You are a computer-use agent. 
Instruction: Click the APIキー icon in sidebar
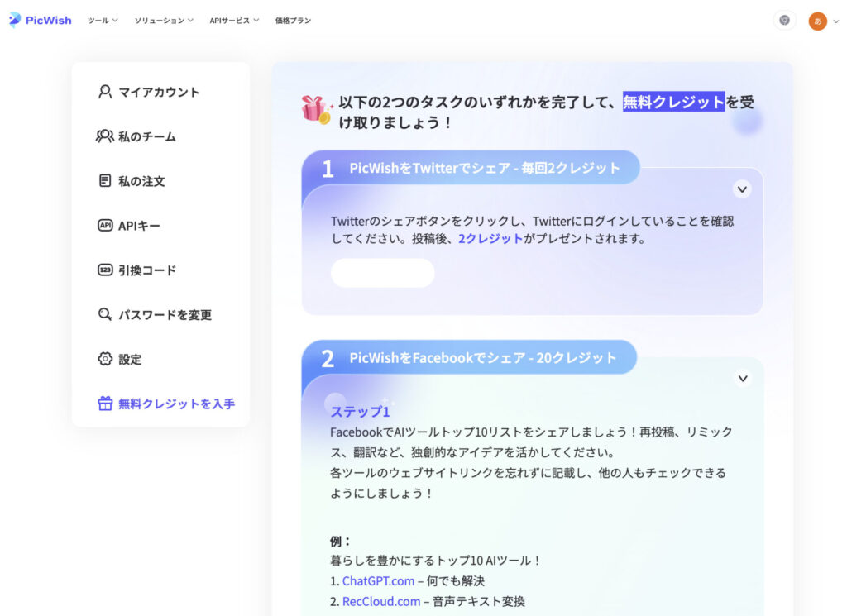[105, 226]
